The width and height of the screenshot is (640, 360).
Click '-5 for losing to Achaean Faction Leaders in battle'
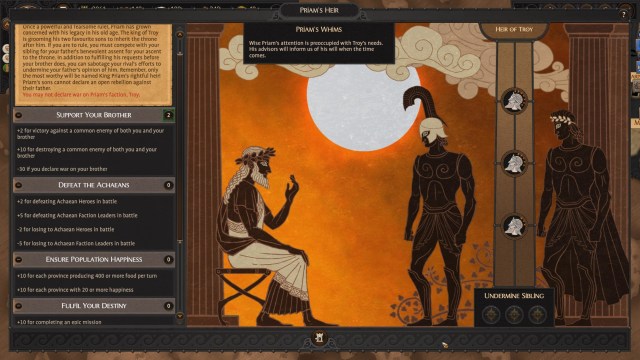[x=76, y=243]
